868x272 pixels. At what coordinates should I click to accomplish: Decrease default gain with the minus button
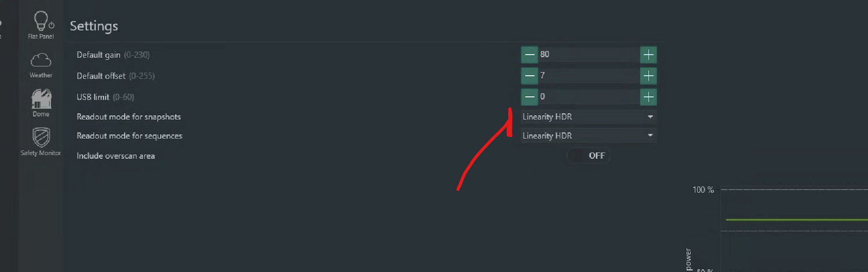(529, 55)
